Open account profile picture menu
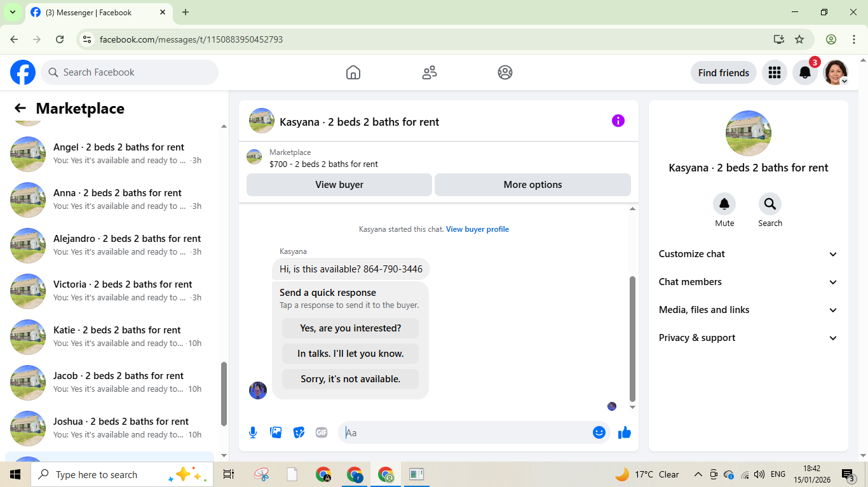 coord(836,72)
